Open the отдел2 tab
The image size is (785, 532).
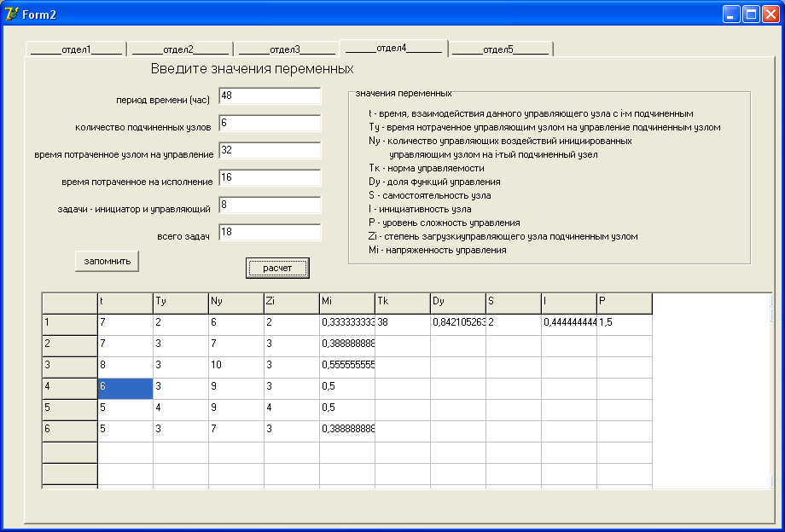[179, 49]
